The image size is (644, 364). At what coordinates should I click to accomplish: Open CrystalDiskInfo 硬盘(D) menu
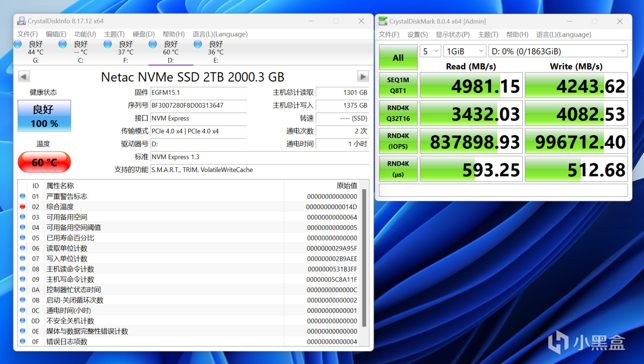pyautogui.click(x=143, y=34)
